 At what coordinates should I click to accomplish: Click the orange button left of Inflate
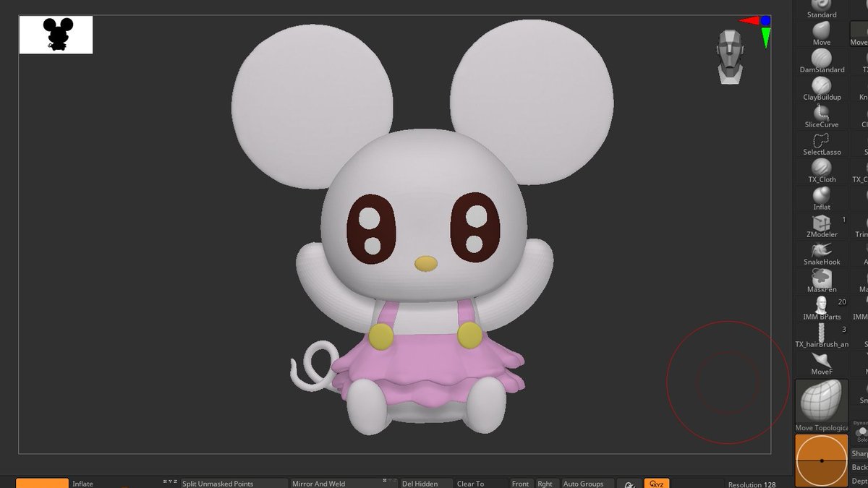point(42,483)
